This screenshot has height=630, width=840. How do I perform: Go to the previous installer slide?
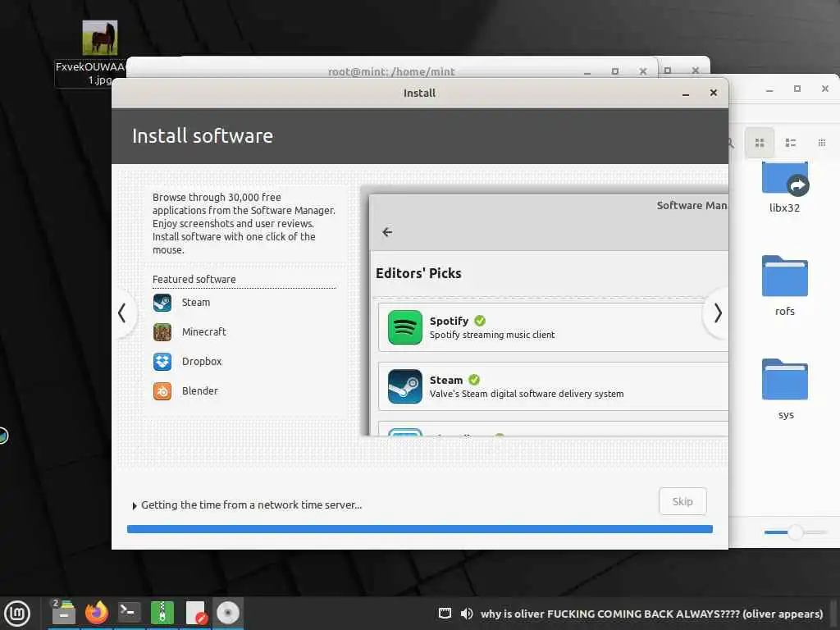(123, 313)
